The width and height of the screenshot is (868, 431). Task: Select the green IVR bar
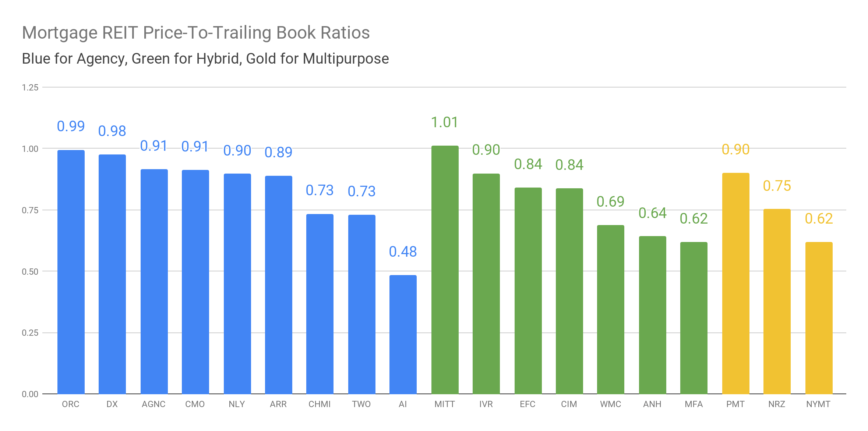point(486,284)
